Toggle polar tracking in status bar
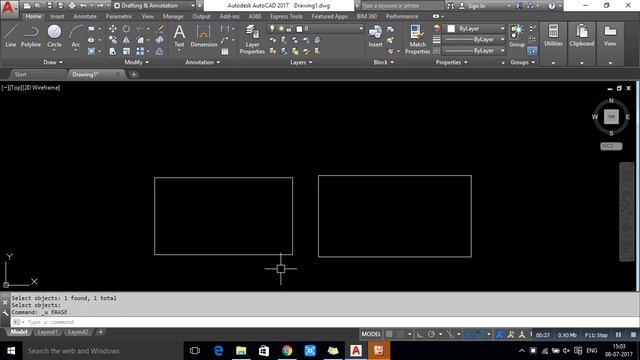The height and width of the screenshot is (360, 640). [x=431, y=334]
